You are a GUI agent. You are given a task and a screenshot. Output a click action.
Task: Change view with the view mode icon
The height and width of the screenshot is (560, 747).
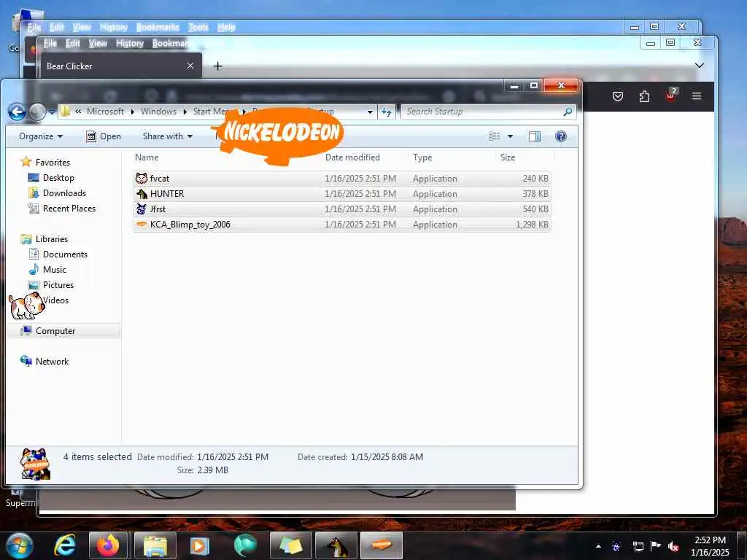click(495, 136)
